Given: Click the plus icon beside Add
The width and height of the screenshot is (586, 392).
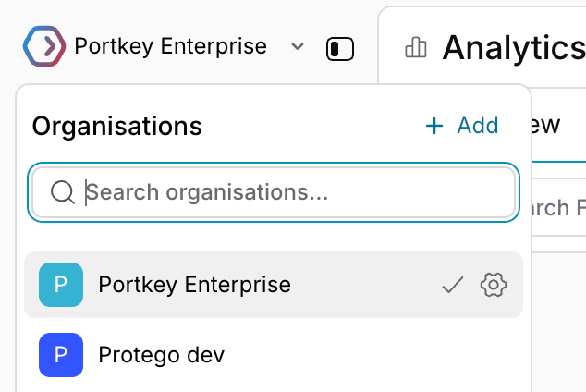Looking at the screenshot, I should 434,126.
